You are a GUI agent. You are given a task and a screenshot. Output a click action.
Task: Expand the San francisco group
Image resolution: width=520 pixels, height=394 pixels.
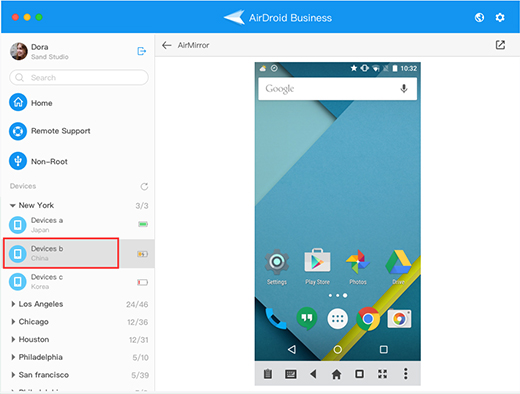pyautogui.click(x=13, y=375)
